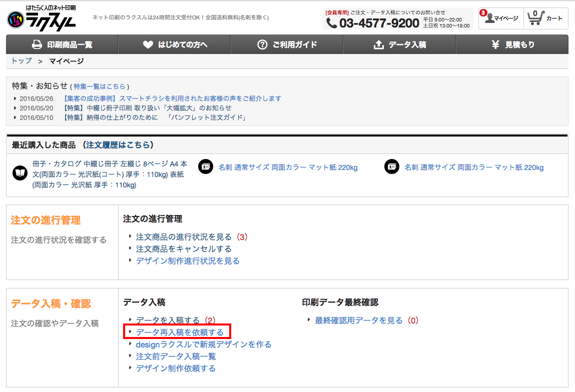Click 最終確認用データを見る link
Viewport: 575px width, 392px height.
(x=358, y=320)
